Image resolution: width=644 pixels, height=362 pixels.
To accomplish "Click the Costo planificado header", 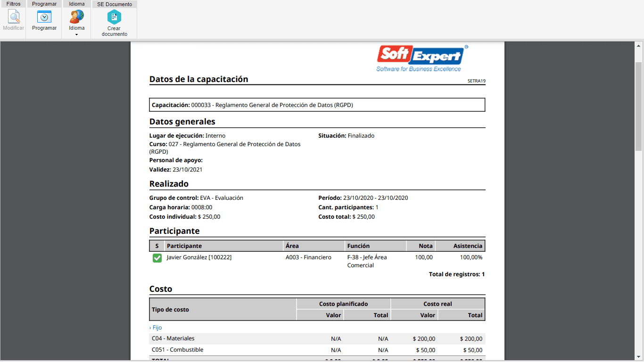I will coord(344,304).
